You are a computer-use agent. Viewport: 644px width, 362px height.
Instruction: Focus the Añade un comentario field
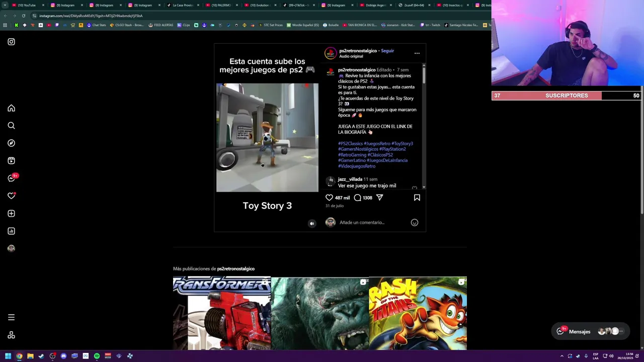tap(372, 222)
